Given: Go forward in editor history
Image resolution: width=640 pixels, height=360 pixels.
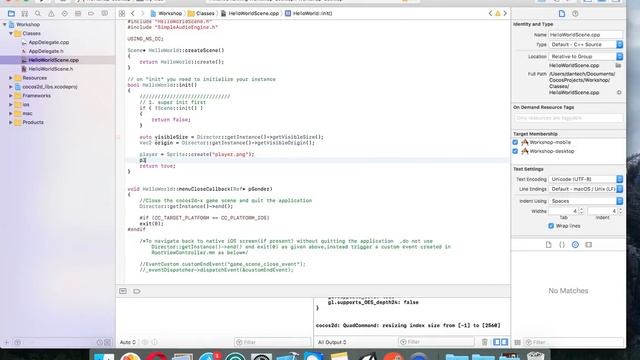Looking at the screenshot, I should tap(142, 13).
